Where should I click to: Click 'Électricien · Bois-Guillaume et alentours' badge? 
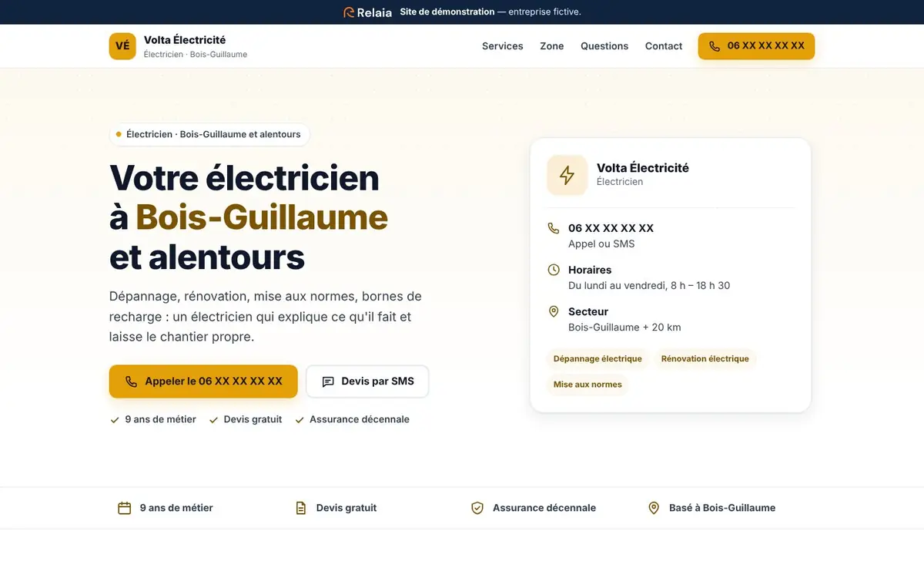click(x=209, y=134)
